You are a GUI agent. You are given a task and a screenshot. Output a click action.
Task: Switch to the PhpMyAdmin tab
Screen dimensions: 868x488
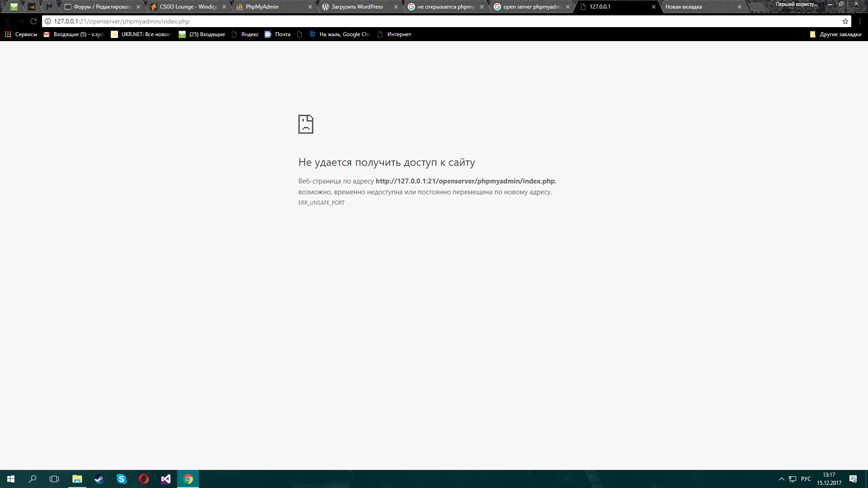click(262, 7)
